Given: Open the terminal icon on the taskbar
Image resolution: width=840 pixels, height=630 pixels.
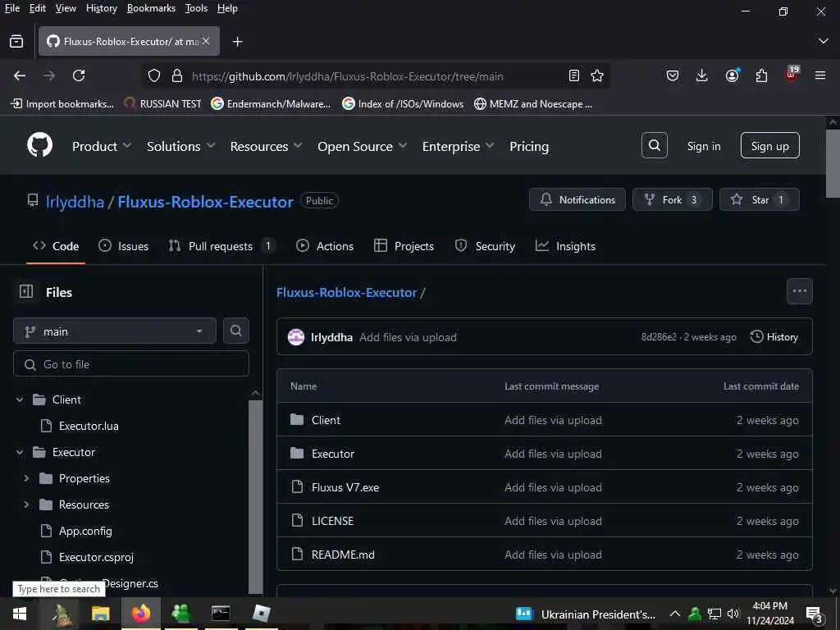Looking at the screenshot, I should click(x=221, y=614).
